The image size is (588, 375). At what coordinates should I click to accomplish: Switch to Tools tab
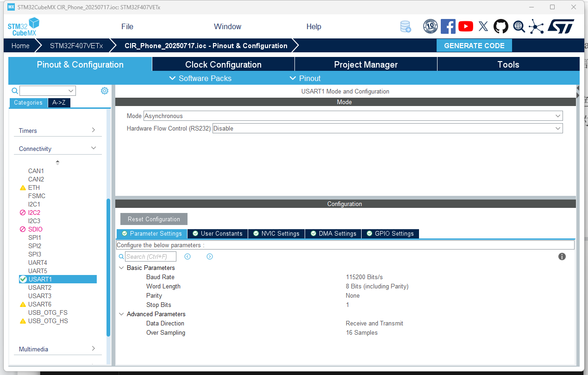[508, 64]
